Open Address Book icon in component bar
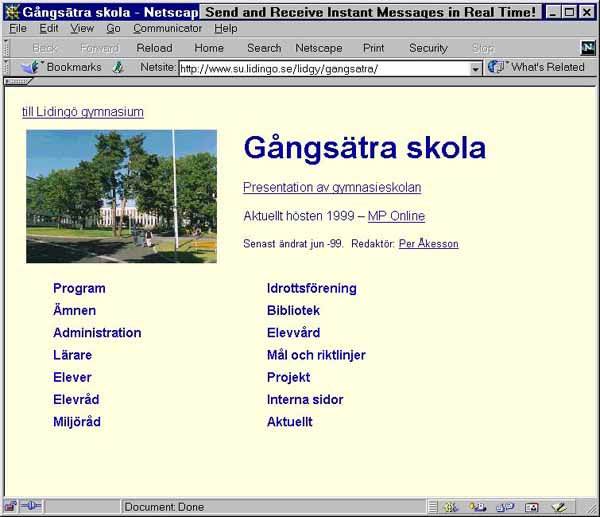The height and width of the screenshot is (517, 600). pyautogui.click(x=532, y=507)
